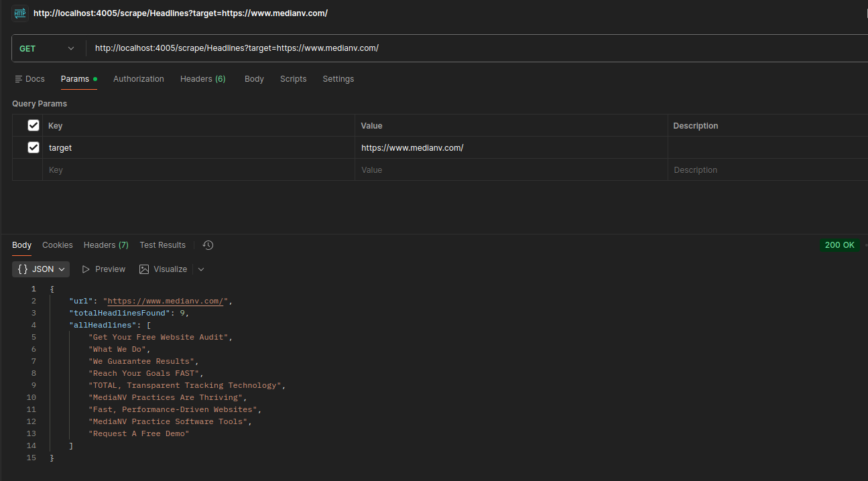Switch to the Scripts tab
This screenshot has width=868, height=481.
(293, 79)
